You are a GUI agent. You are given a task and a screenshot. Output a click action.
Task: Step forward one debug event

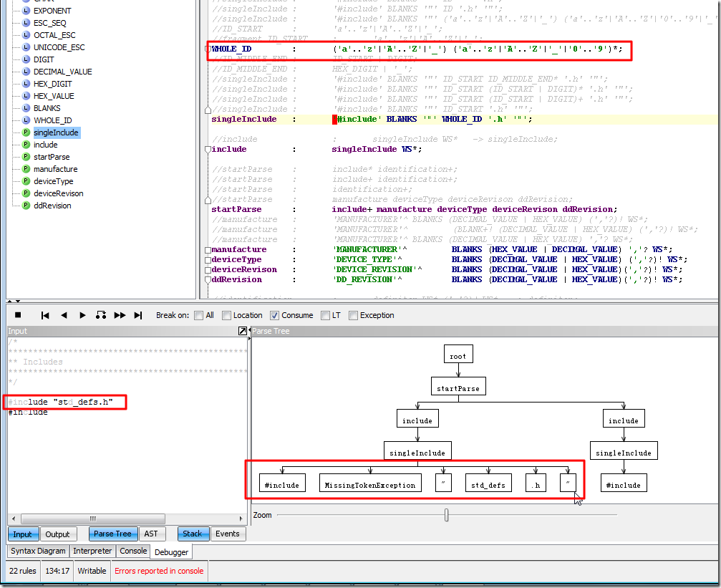tap(82, 315)
